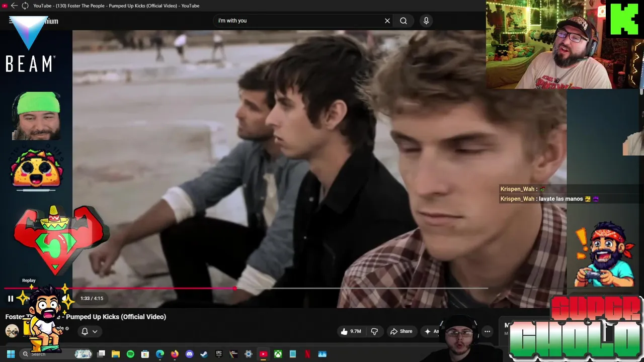Open the three-dot more actions menu

(x=487, y=331)
